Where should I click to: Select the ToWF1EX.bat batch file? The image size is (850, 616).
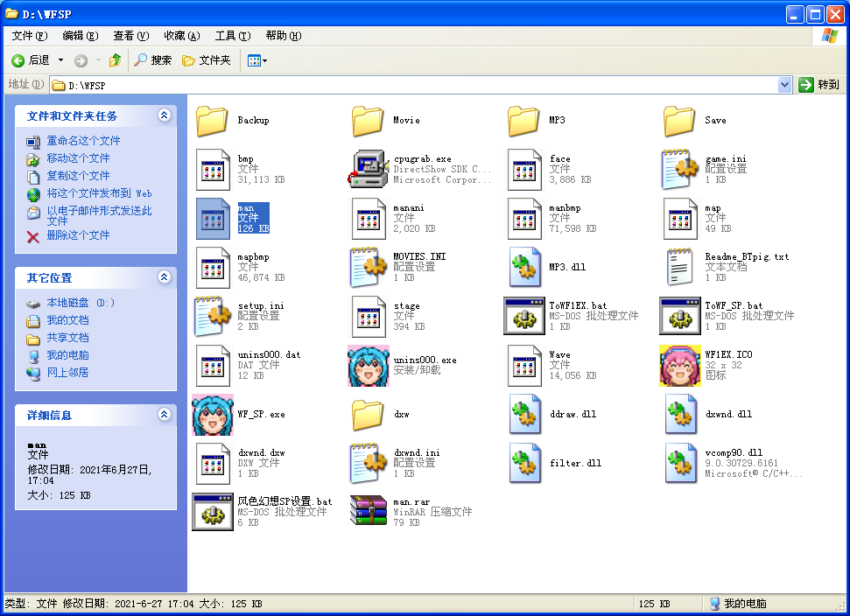524,317
